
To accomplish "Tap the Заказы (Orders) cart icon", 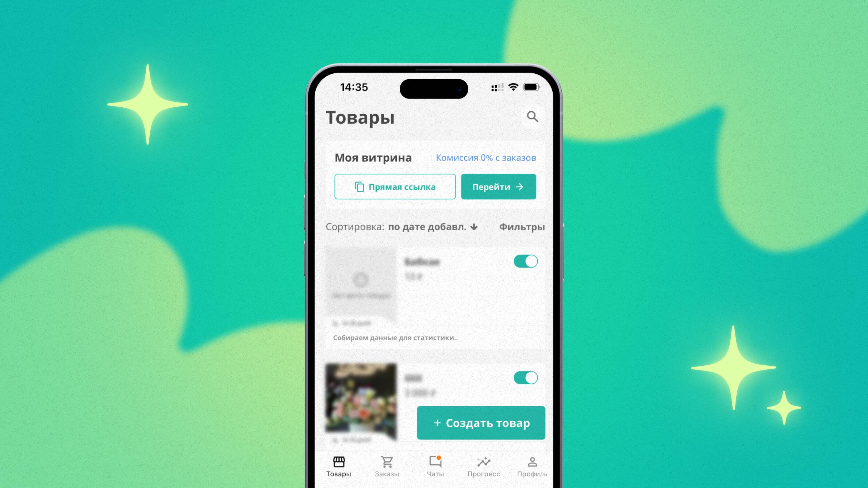I will click(387, 466).
